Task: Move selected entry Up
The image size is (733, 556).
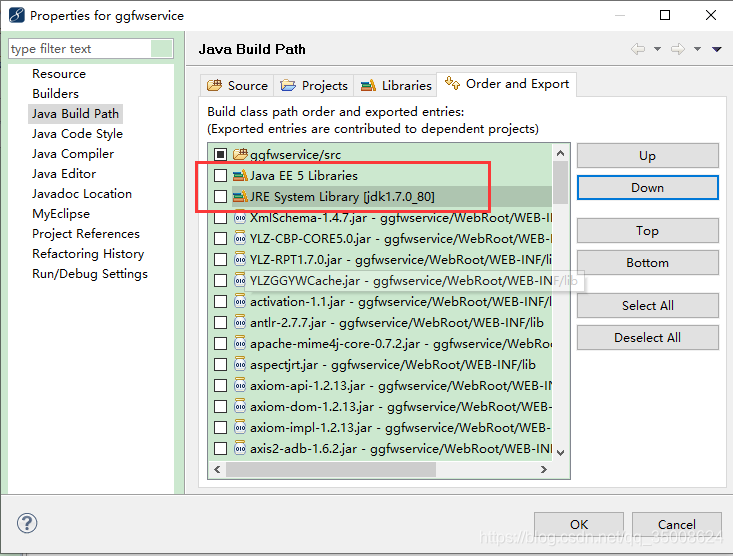Action: pos(647,156)
